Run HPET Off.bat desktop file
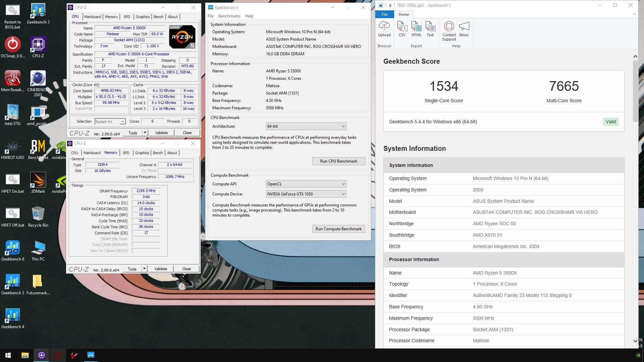Screen dimensions: 644x362 13,217
